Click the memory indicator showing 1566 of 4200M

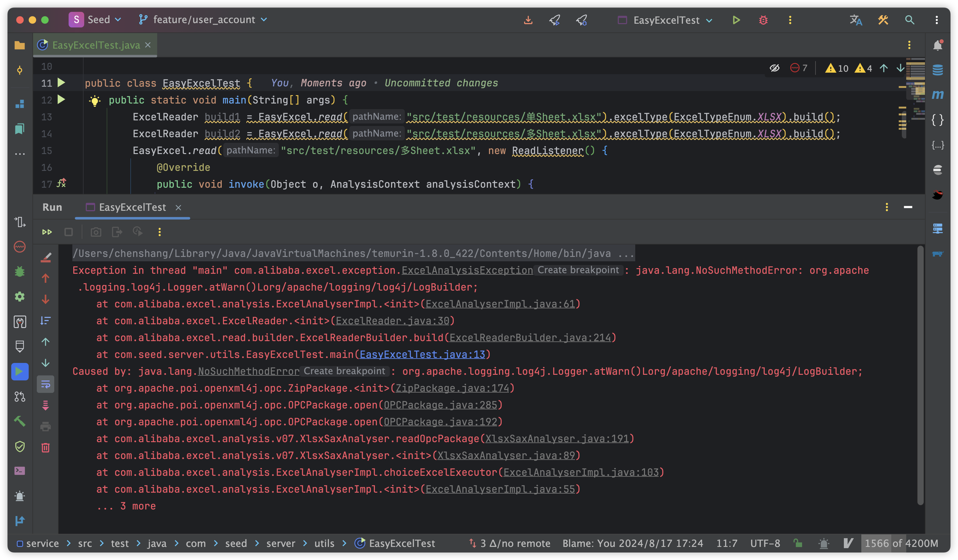pyautogui.click(x=901, y=543)
